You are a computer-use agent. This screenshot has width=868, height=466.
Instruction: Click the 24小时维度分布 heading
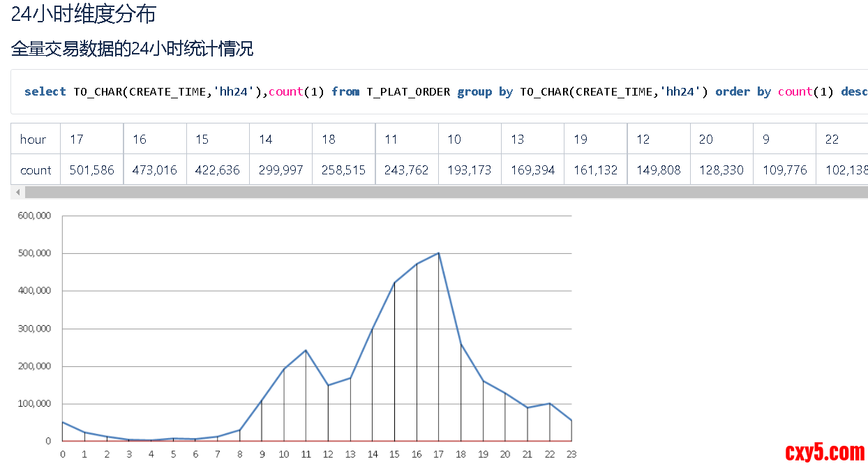coord(83,13)
